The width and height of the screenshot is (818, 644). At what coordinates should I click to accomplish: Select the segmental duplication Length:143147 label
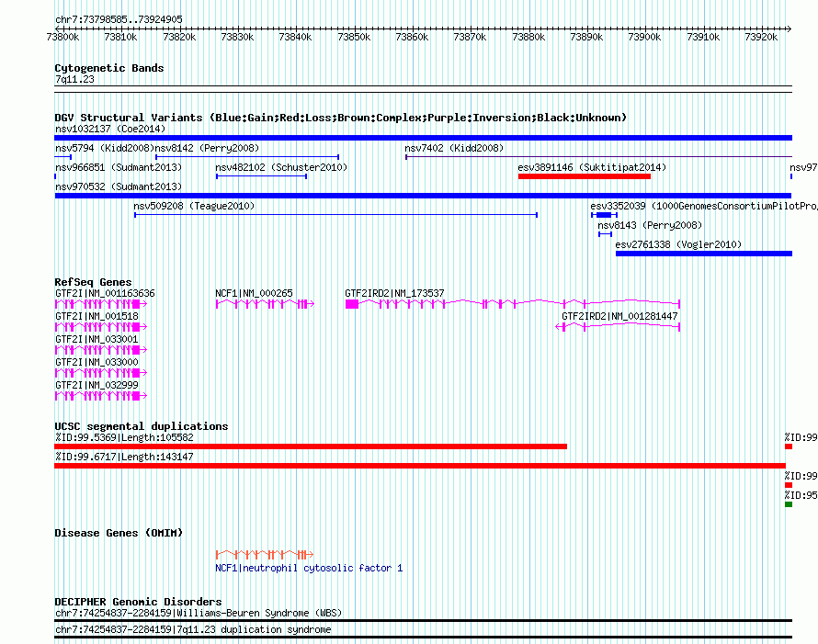click(124, 457)
